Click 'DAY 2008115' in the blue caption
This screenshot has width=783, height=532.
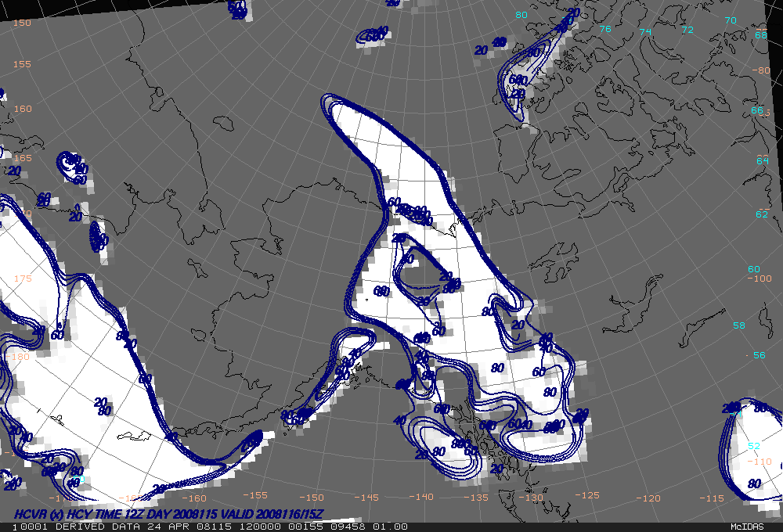click(182, 514)
